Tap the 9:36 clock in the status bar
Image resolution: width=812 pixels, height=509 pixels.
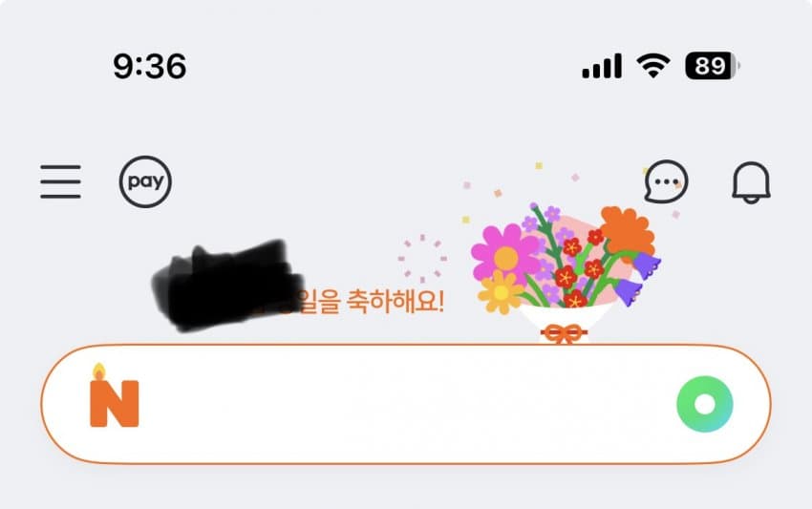[150, 66]
